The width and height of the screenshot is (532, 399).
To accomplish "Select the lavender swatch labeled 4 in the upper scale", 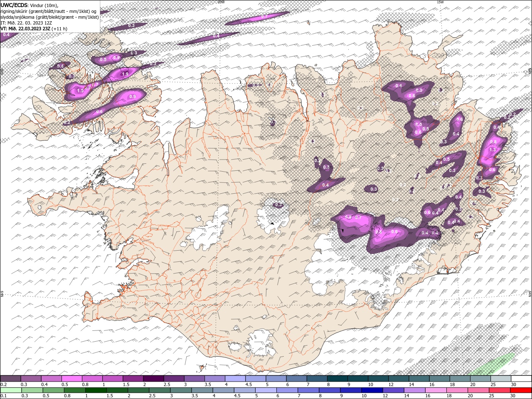I will pos(235,379).
